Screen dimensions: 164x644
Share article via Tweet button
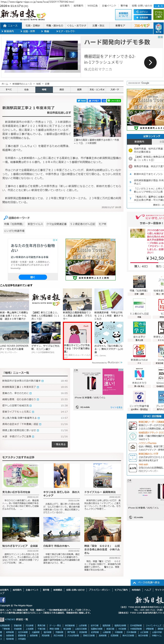tap(82, 101)
